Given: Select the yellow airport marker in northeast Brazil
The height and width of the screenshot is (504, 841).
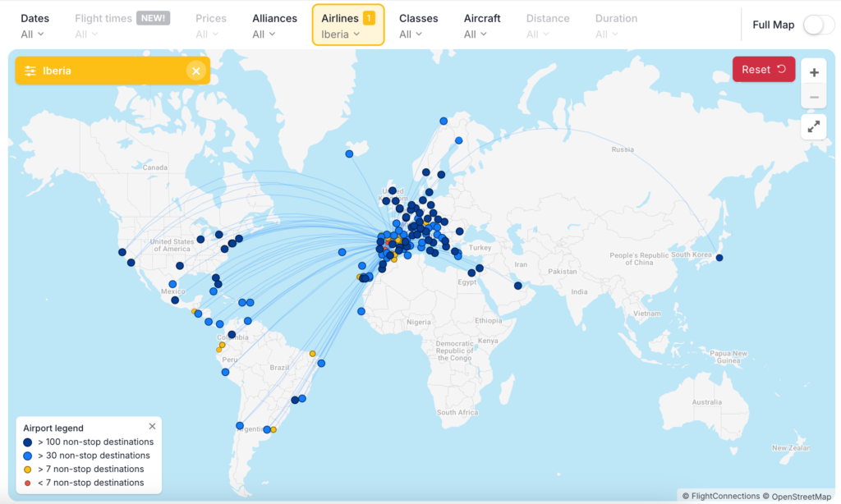Looking at the screenshot, I should (x=312, y=354).
